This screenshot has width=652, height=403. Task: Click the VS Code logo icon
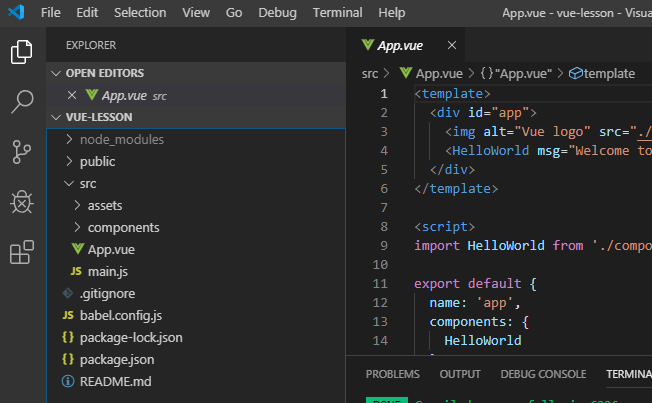(17, 12)
